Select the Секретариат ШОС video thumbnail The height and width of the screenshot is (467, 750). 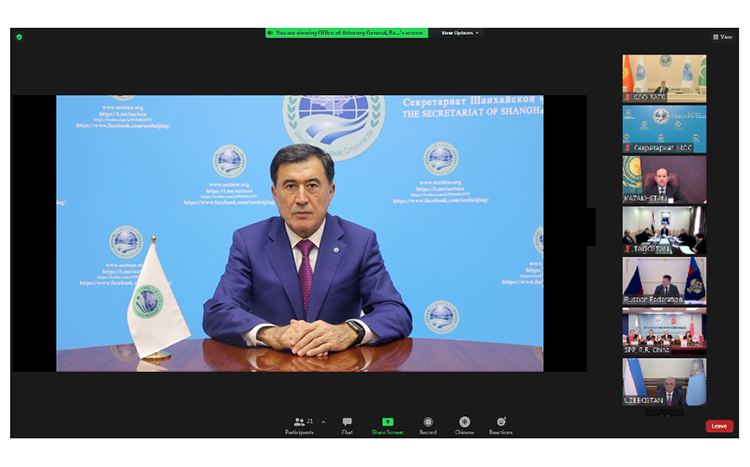pos(664,129)
